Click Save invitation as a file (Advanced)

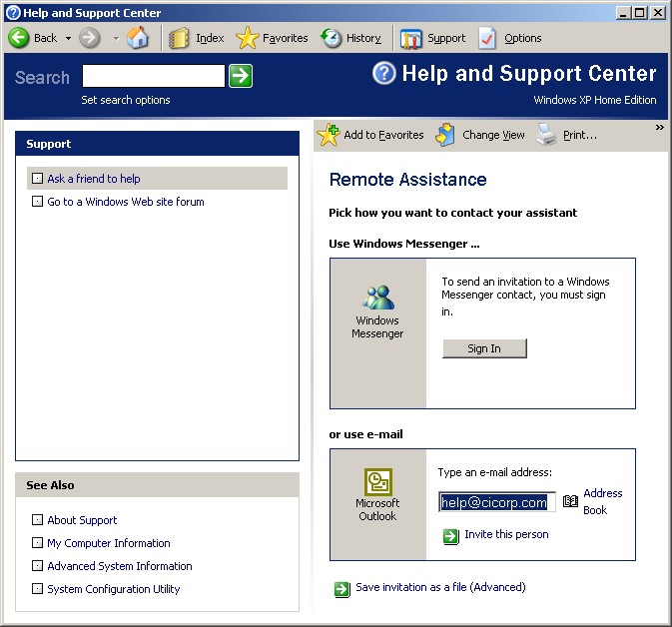(x=440, y=587)
